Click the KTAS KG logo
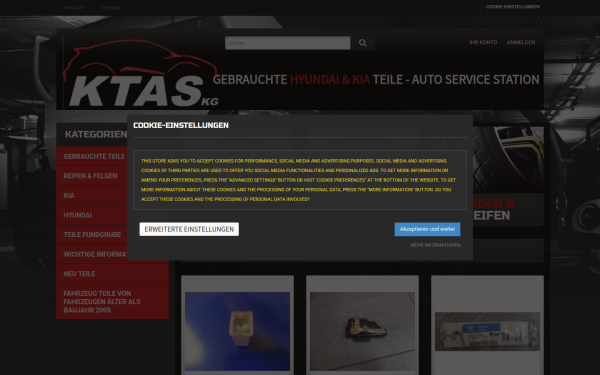The width and height of the screenshot is (600, 375). coord(141,73)
